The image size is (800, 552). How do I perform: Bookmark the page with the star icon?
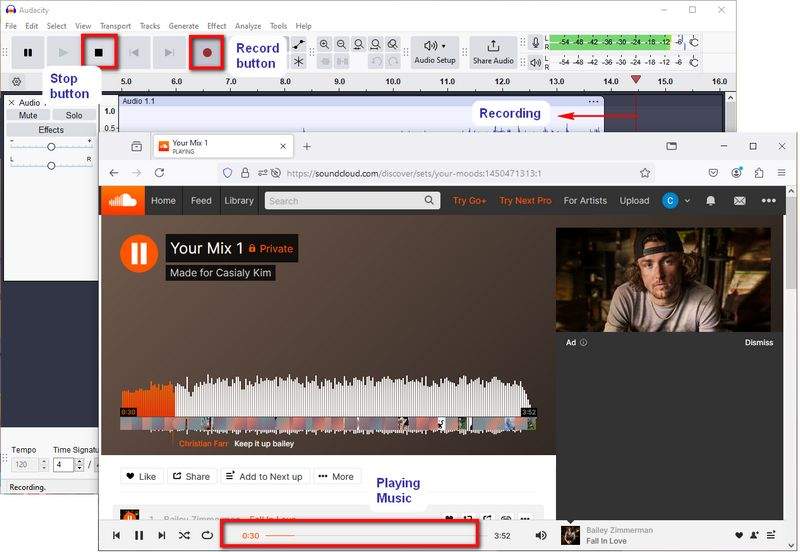645,173
